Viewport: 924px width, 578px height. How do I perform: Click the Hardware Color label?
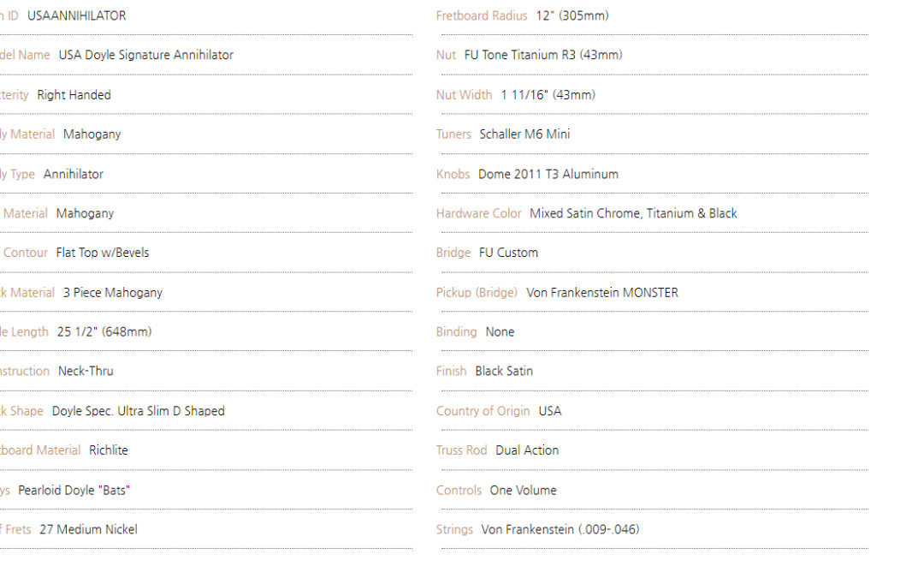(x=478, y=213)
